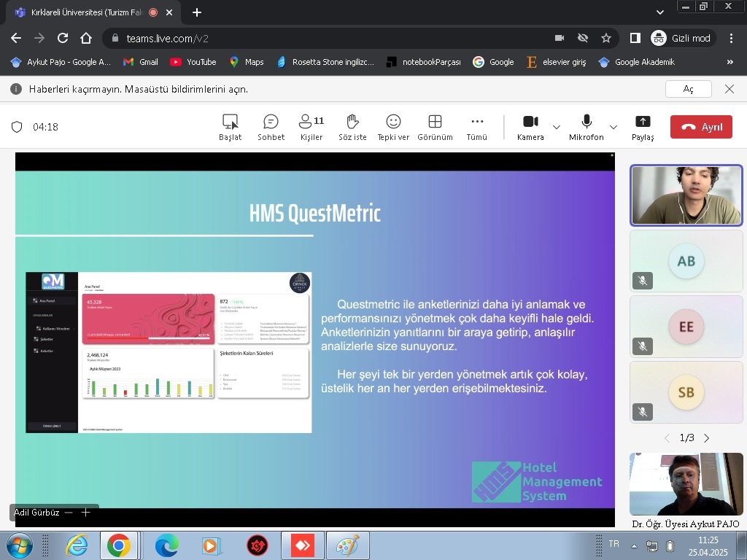Go to previous participants page
This screenshot has width=747, height=560.
667,438
